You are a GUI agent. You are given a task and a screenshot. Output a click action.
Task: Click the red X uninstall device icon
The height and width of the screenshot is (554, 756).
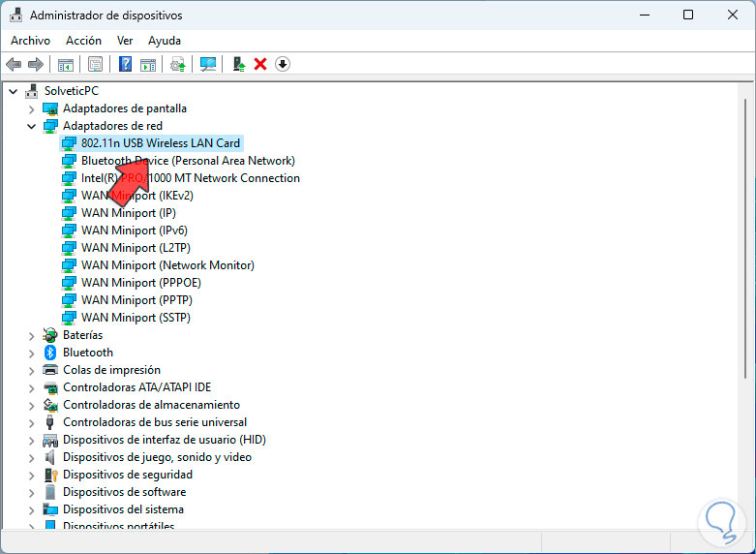pos(260,64)
